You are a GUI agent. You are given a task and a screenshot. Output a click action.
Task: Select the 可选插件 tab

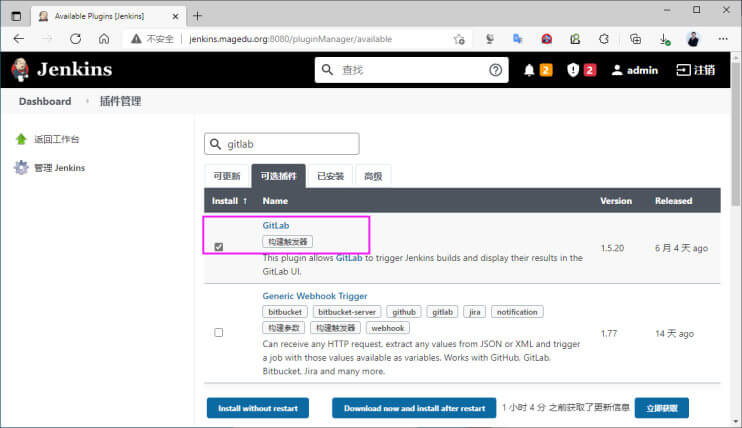coord(278,176)
